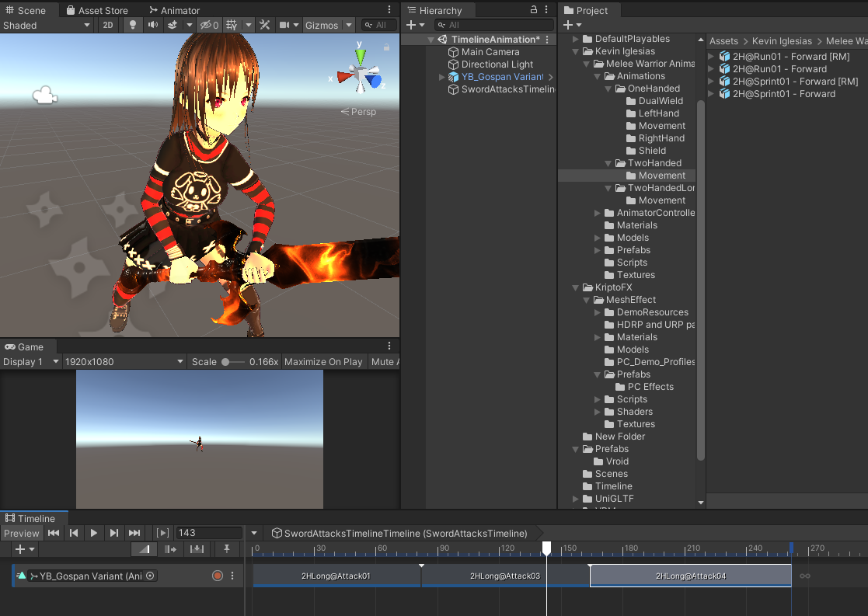This screenshot has height=616, width=868.
Task: Open Gizmos dropdown arrow
Action: [349, 25]
